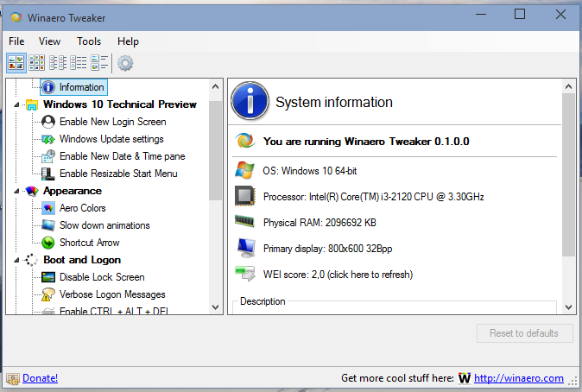Screen dimensions: 582x392
Task: Collapse the Appearance tree group
Action: coord(17,191)
